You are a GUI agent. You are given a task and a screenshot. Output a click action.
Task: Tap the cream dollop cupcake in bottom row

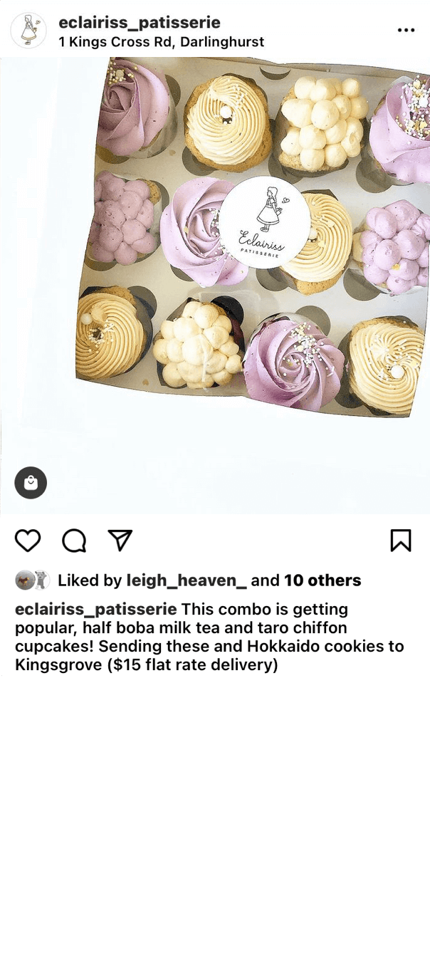coord(197,343)
